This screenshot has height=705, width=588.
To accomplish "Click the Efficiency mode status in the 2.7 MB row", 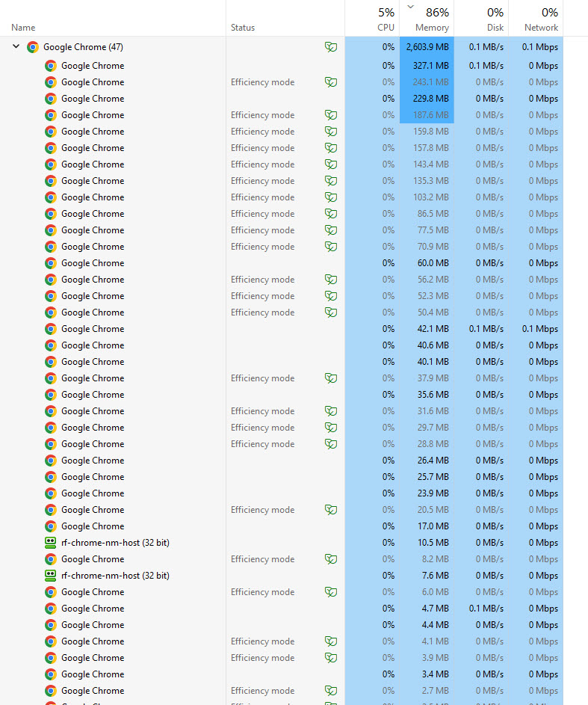I will point(263,691).
